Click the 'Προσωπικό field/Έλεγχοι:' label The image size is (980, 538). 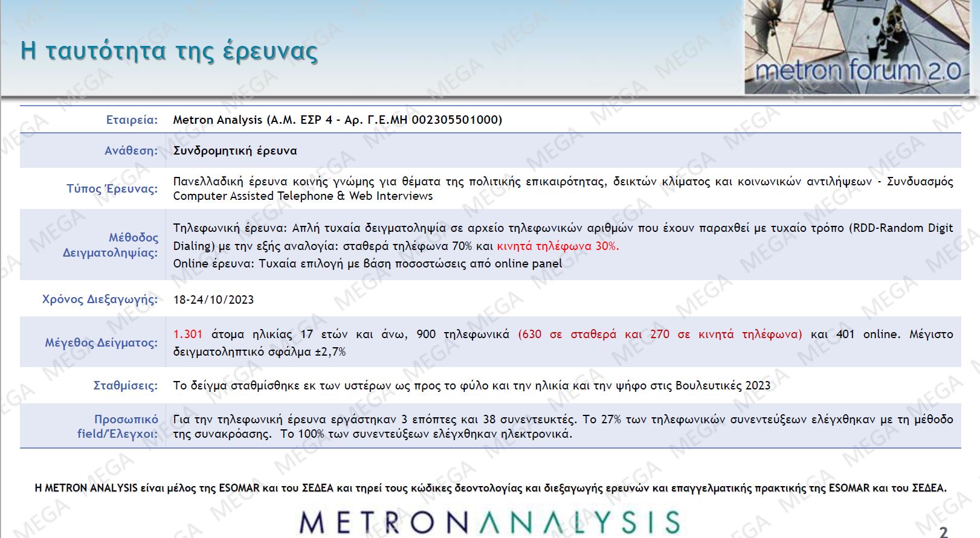[x=118, y=426]
